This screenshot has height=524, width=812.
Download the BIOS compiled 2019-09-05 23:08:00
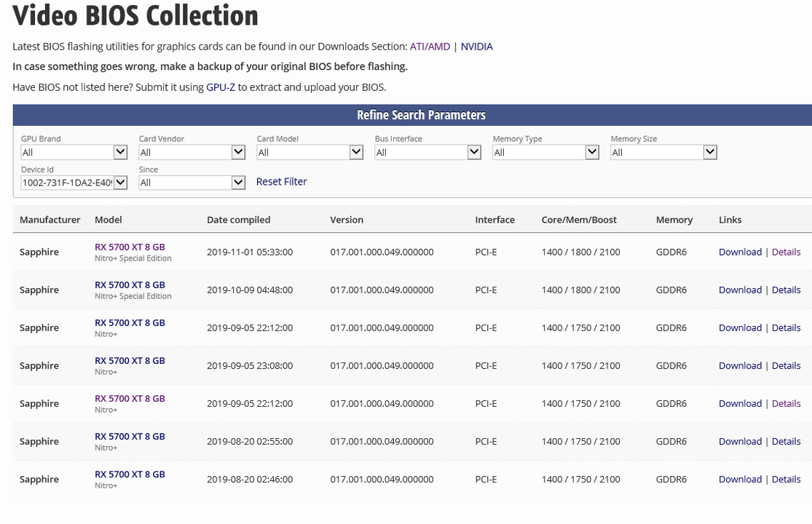(741, 366)
